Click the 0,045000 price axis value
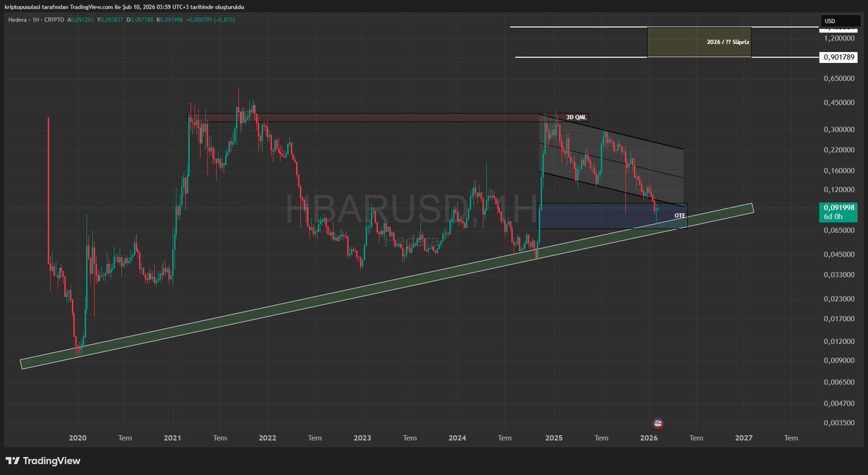 839,254
